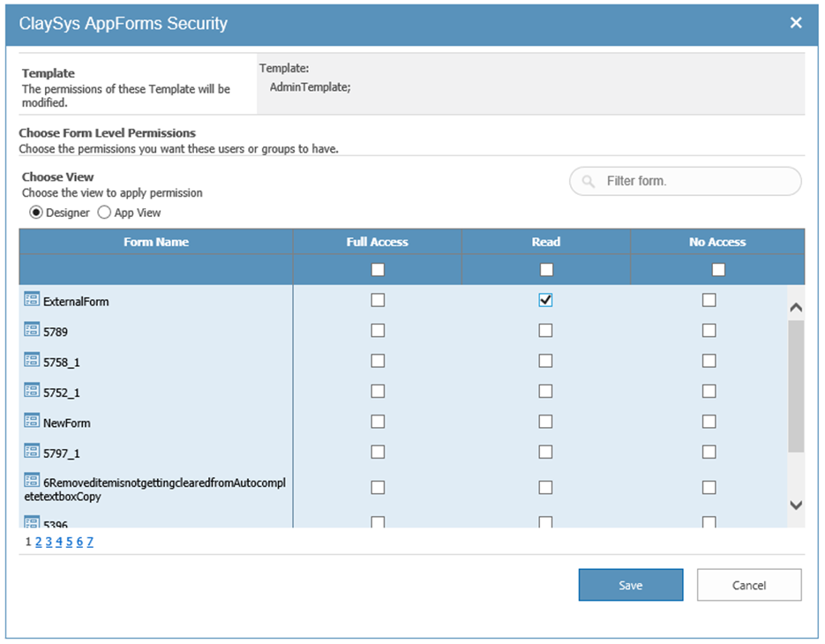Click the Filter form search field
Screen dimensions: 825x644
click(686, 182)
